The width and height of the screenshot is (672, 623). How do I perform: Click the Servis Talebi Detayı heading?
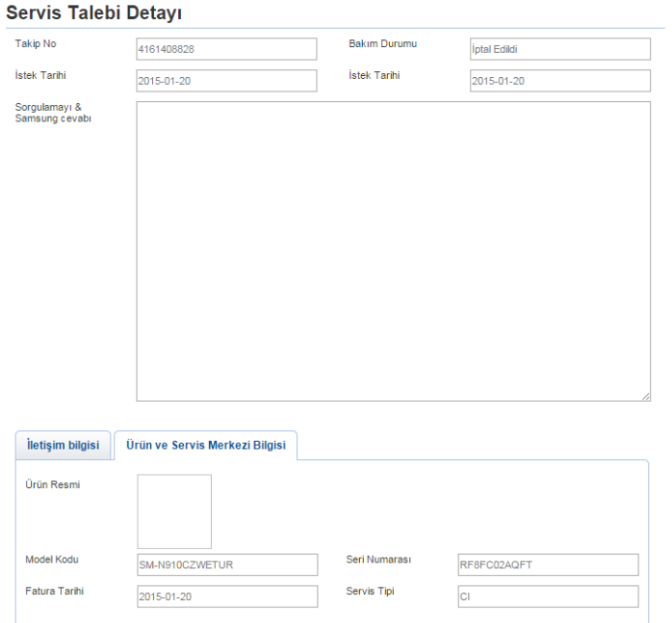click(93, 13)
